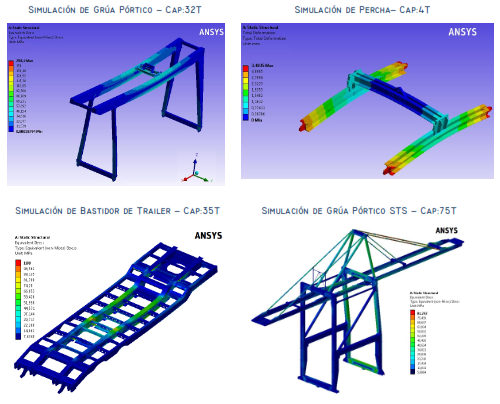Click the red maximum swatch in the Percha deformation legend

(x=246, y=68)
